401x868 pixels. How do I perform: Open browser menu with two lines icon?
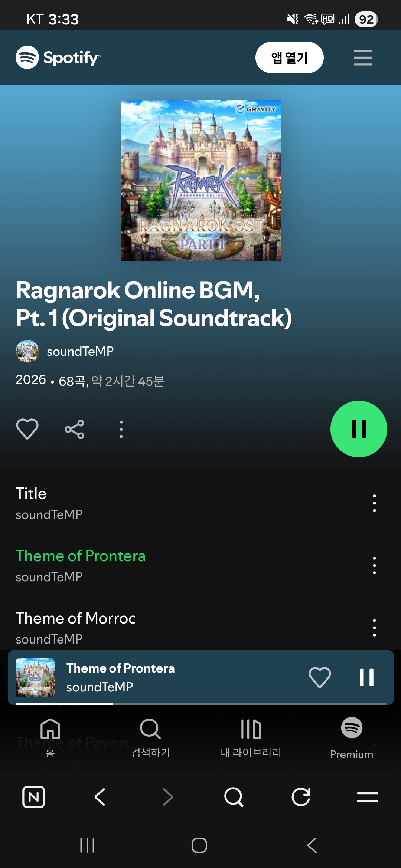tap(368, 797)
